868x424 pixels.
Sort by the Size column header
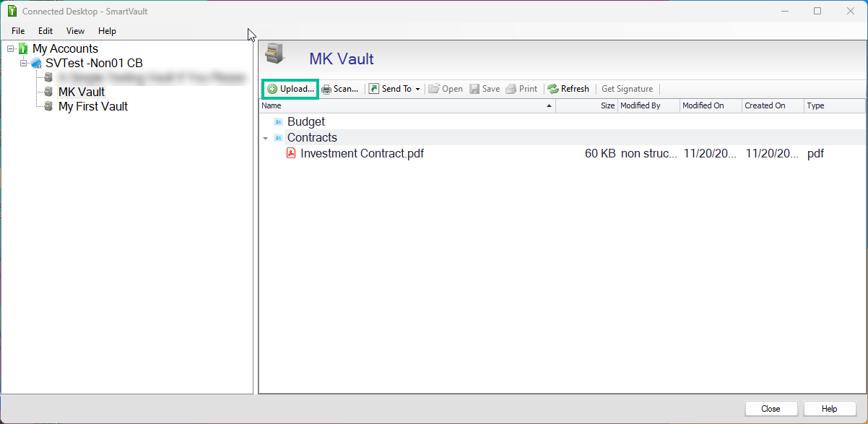click(586, 105)
